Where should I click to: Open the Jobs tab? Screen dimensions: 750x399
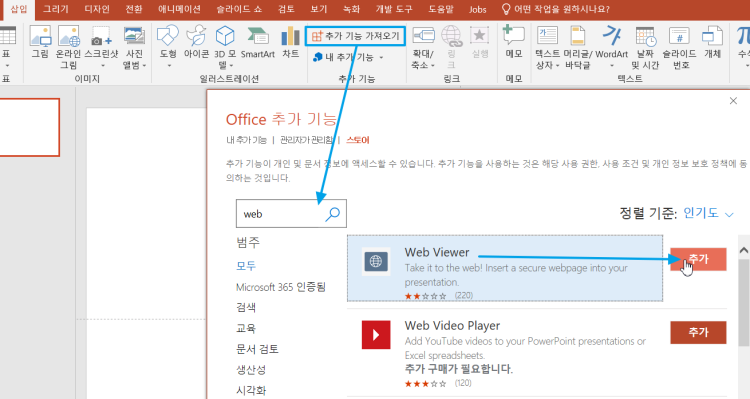coord(477,9)
